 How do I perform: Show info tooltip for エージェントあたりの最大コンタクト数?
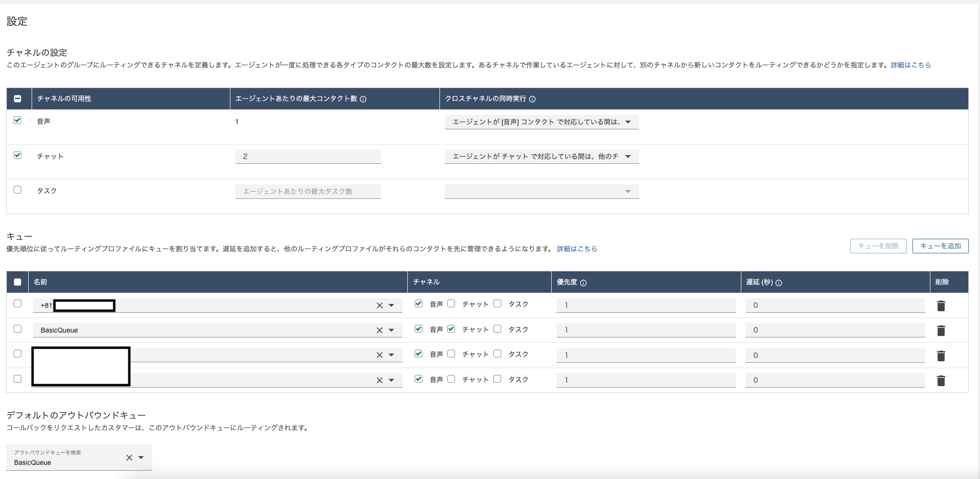(363, 99)
